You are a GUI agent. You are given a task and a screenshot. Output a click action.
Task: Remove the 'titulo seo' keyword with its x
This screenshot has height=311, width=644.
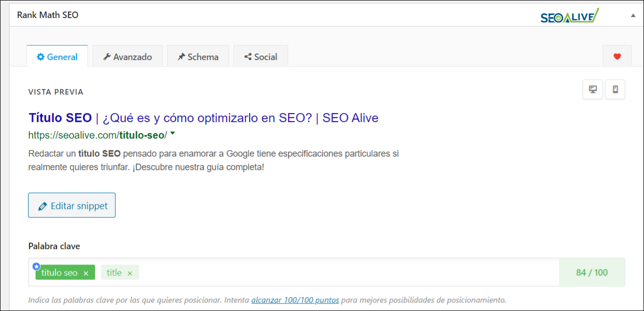tap(85, 272)
